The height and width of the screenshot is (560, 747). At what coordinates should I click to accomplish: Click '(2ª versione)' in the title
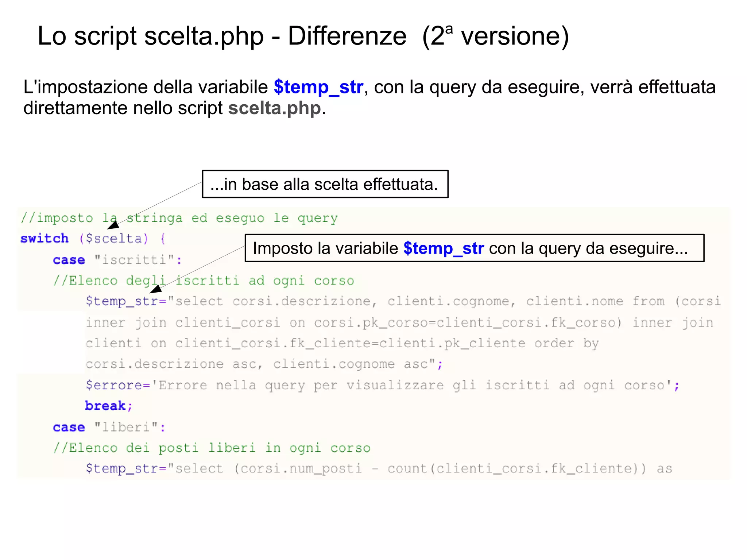point(495,36)
